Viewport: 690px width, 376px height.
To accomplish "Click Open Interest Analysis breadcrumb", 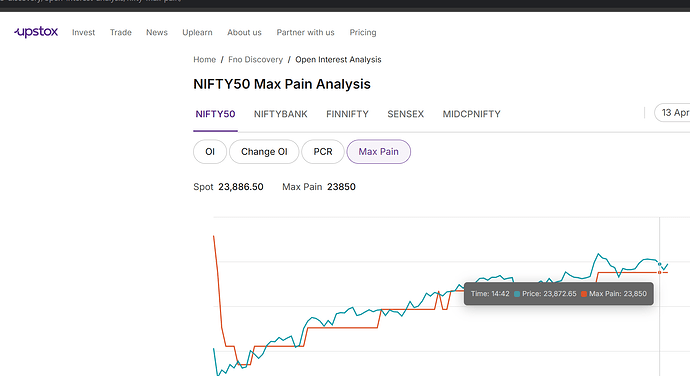I will click(x=338, y=59).
